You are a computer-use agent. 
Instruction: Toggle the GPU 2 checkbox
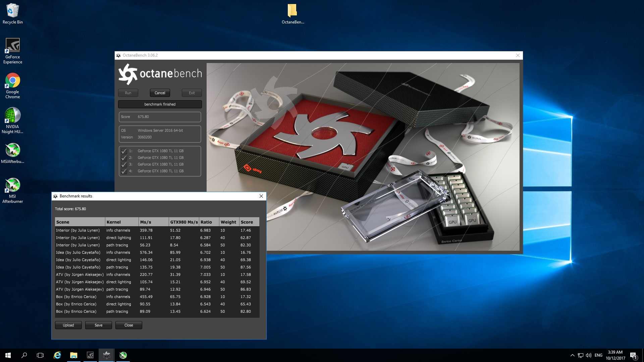click(124, 158)
